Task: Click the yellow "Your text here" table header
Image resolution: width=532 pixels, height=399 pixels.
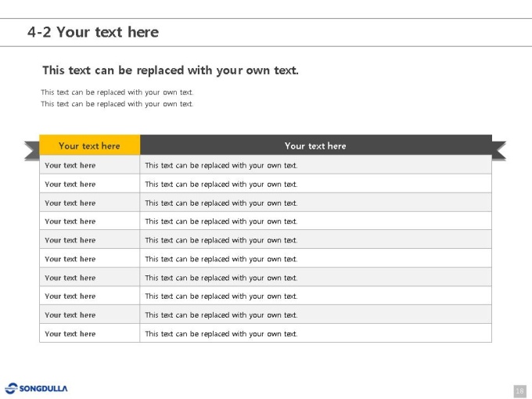Action: pyautogui.click(x=89, y=146)
